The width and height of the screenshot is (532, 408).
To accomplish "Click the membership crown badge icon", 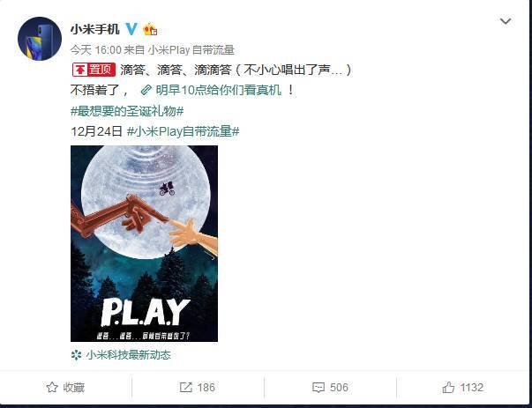I will pyautogui.click(x=150, y=29).
